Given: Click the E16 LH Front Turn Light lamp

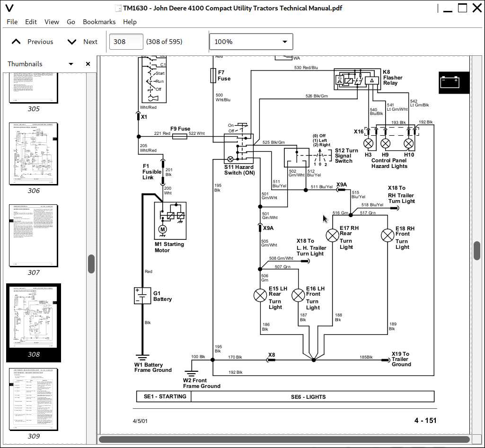Looking at the screenshot, I should pyautogui.click(x=298, y=296).
